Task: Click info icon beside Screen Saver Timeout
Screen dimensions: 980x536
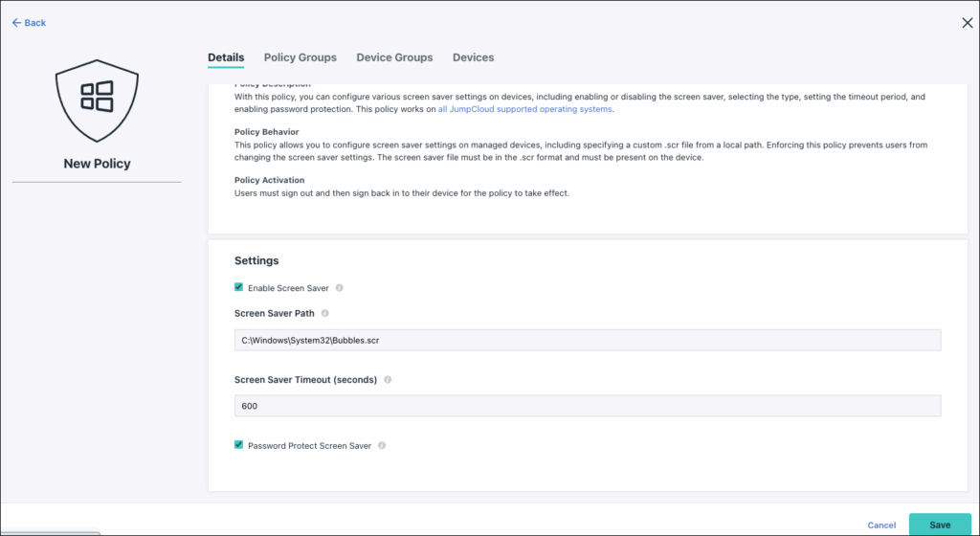Action: (388, 379)
